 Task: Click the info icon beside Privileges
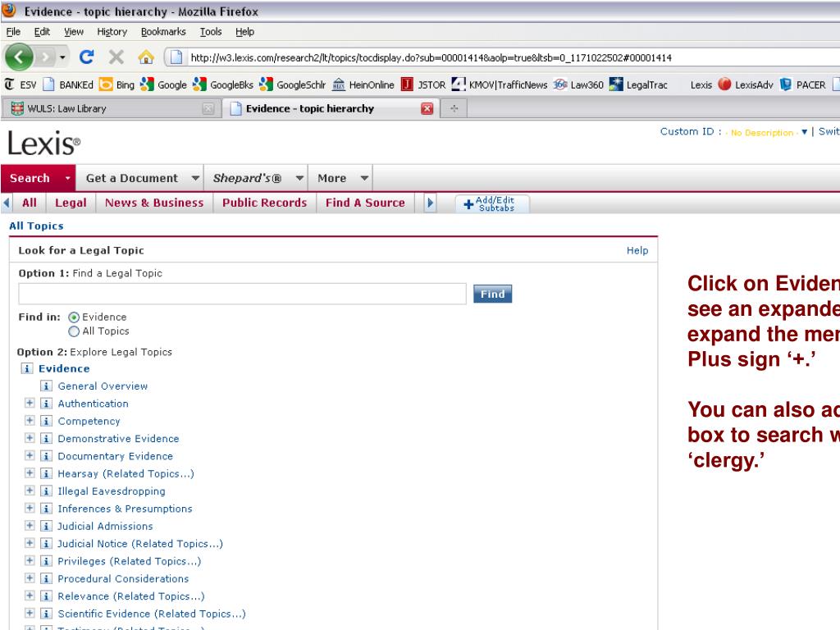click(x=46, y=561)
